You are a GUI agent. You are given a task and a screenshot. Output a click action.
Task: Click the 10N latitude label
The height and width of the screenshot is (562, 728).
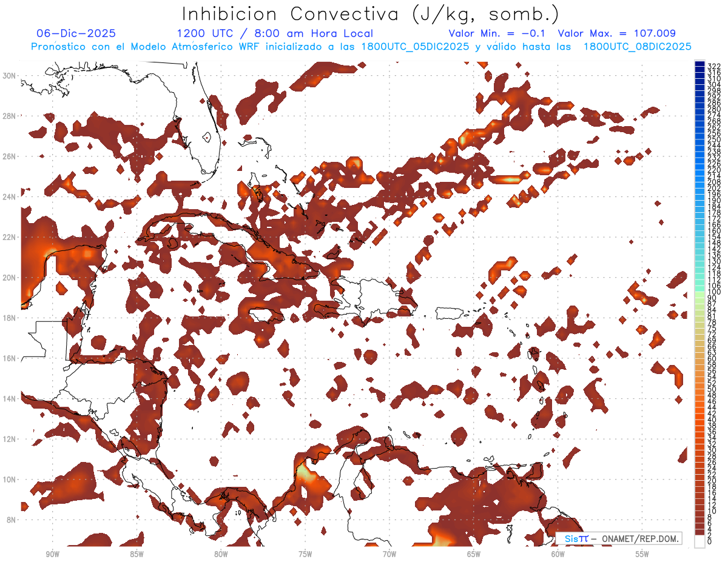coord(8,480)
